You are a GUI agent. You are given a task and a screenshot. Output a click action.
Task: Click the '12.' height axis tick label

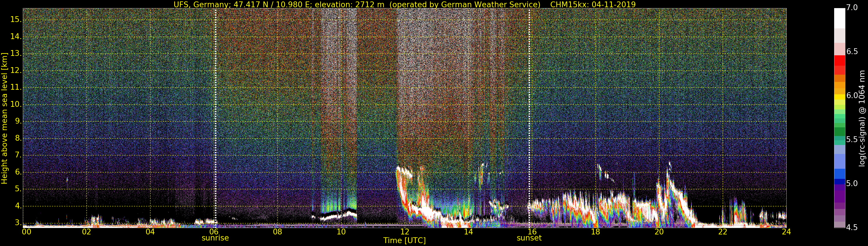pos(16,70)
